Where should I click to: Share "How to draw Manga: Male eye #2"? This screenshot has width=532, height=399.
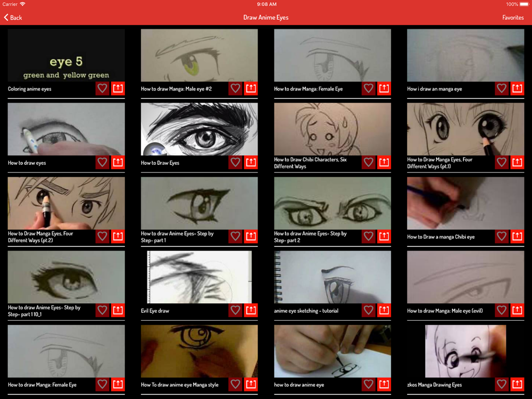(x=251, y=88)
